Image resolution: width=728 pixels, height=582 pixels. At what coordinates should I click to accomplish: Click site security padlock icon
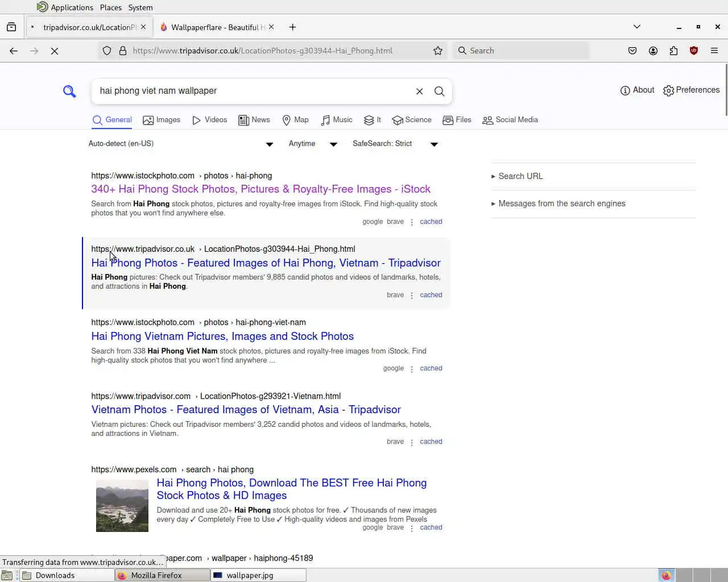pos(123,51)
